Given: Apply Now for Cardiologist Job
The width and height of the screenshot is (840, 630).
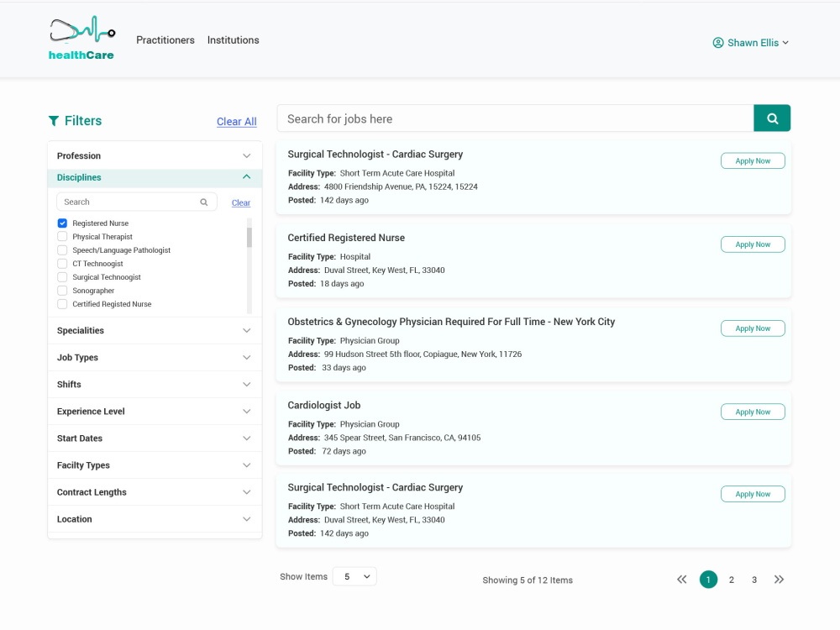Looking at the screenshot, I should pyautogui.click(x=753, y=412).
